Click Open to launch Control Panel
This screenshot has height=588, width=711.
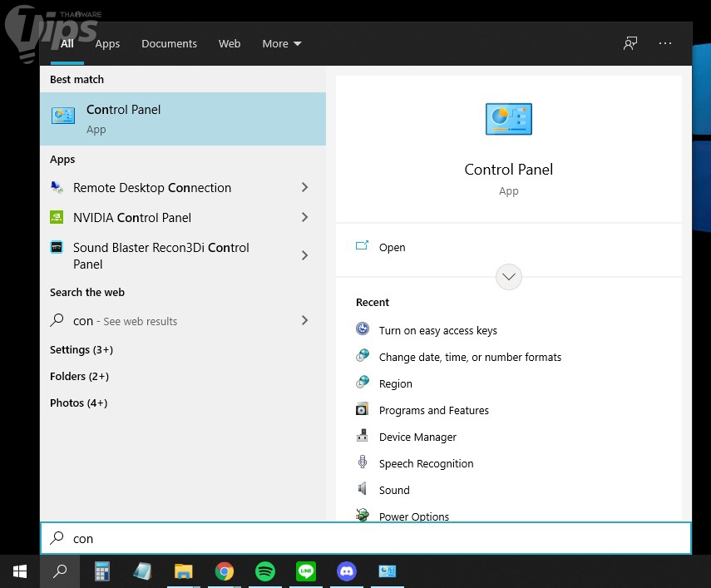click(393, 247)
